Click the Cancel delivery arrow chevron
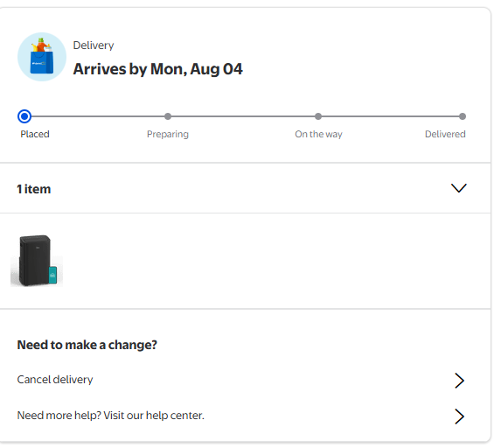This screenshot has width=494, height=448. pyautogui.click(x=459, y=381)
